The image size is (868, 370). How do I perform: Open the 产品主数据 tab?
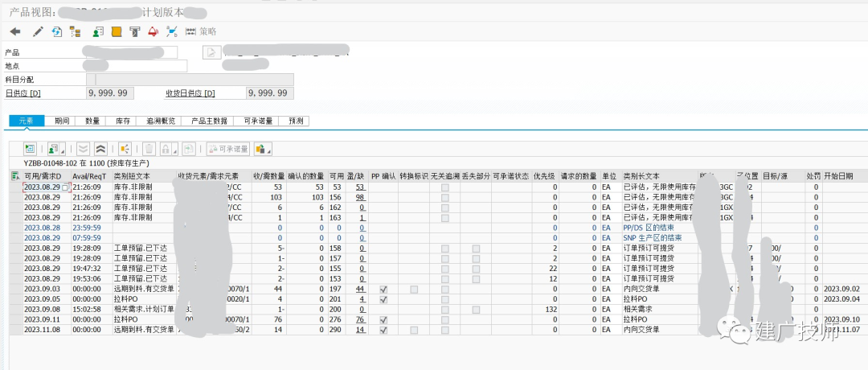(x=209, y=121)
